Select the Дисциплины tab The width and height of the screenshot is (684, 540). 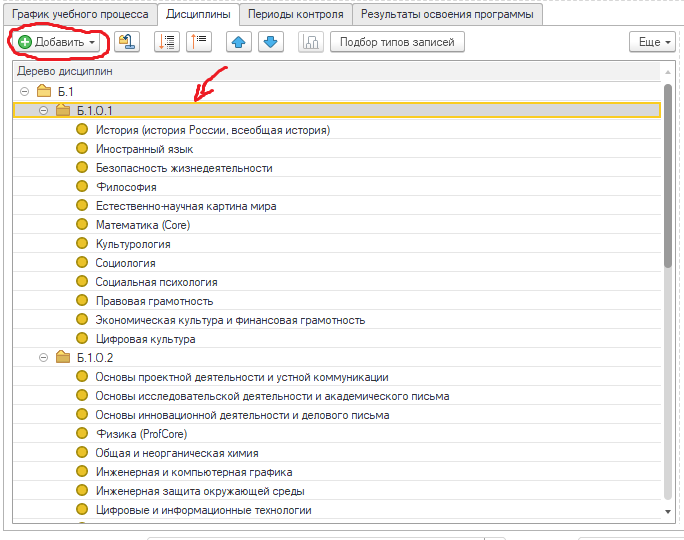point(198,14)
